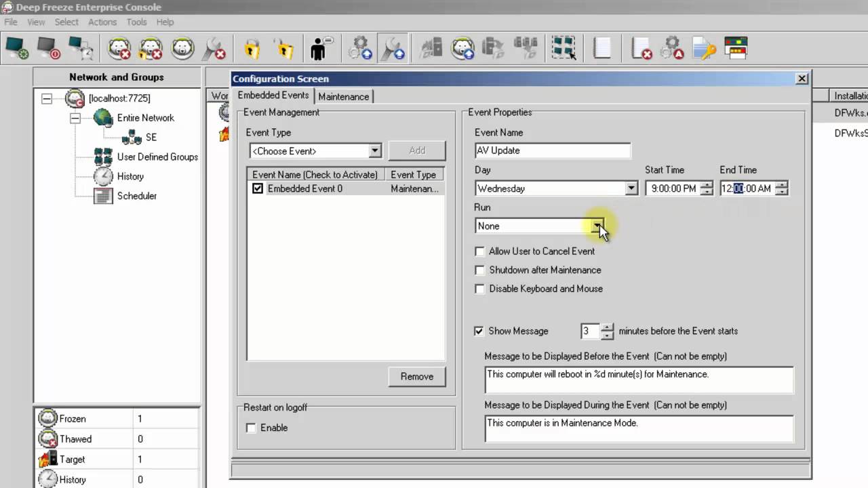The height and width of the screenshot is (488, 868).
Task: Click the wrench icon with red X
Action: [214, 48]
